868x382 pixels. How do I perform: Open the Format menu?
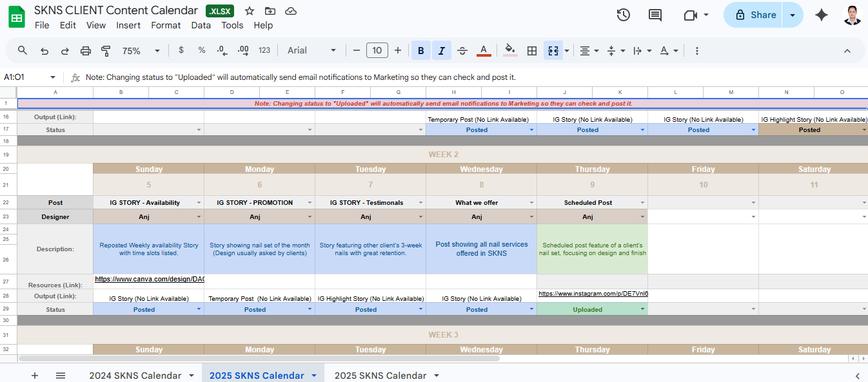166,25
